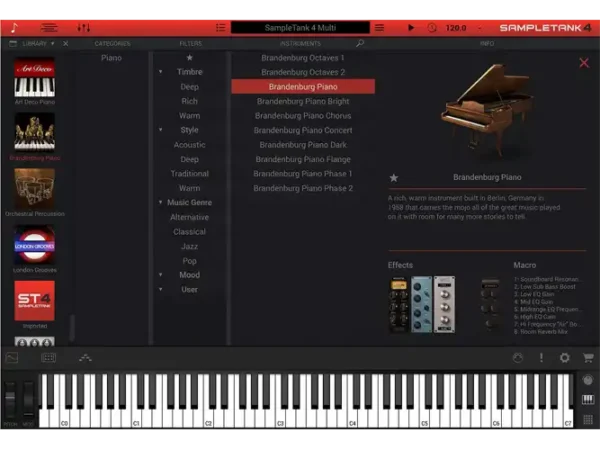Click the grey effects unit thumbnail

444,304
